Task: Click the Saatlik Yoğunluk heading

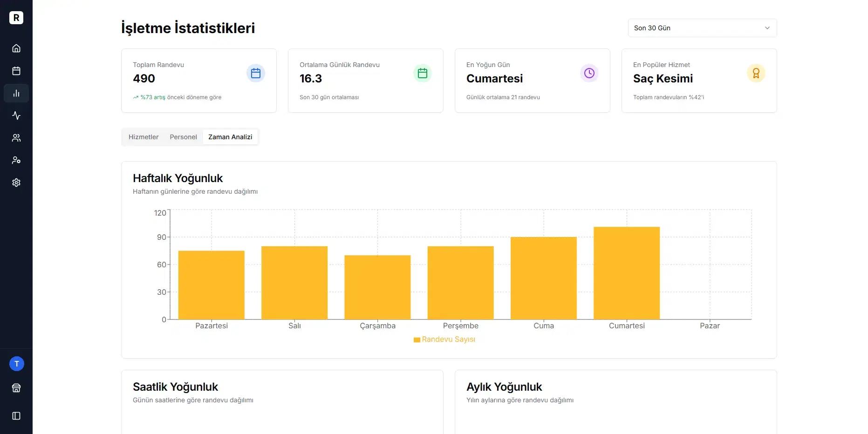Action: 176,387
